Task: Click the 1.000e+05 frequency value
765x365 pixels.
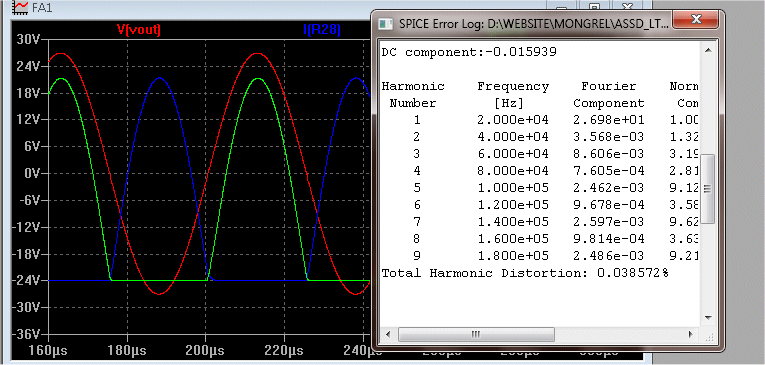Action: pyautogui.click(x=513, y=188)
